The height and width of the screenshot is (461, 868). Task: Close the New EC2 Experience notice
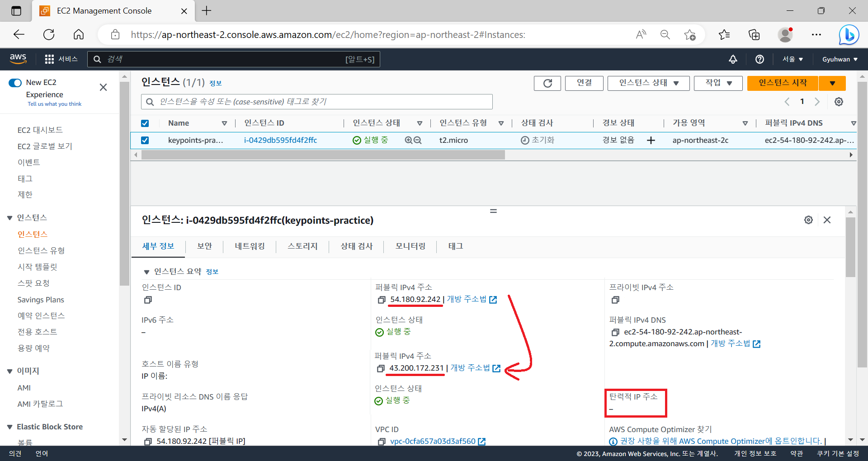103,87
